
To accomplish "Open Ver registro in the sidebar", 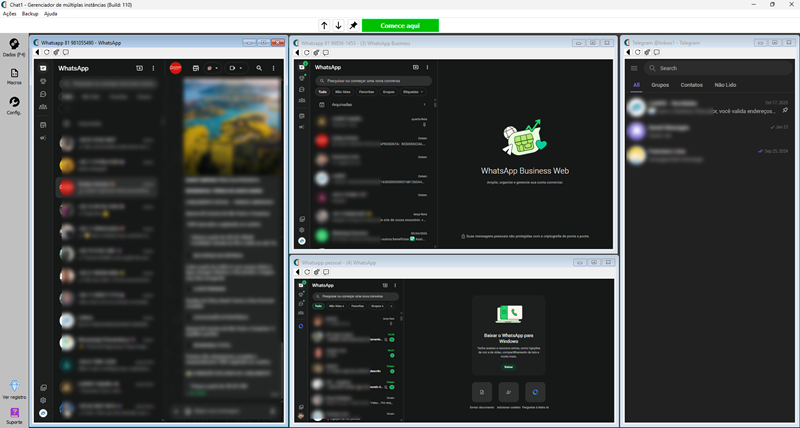I will pyautogui.click(x=14, y=386).
